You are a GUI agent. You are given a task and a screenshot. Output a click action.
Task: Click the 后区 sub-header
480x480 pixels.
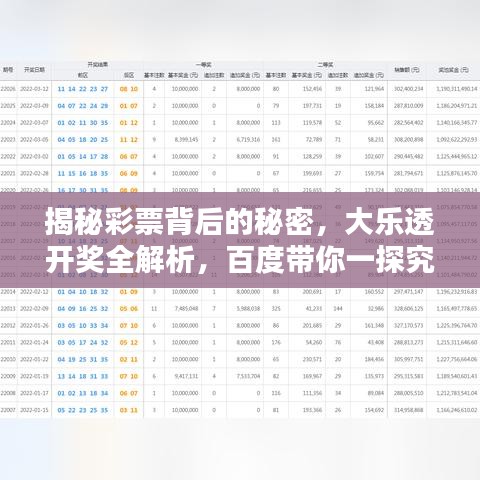[129, 75]
